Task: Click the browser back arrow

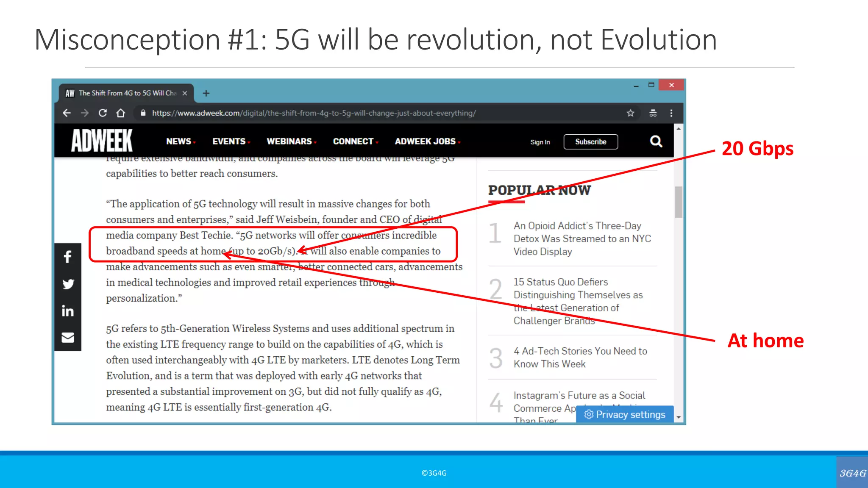Action: 67,113
